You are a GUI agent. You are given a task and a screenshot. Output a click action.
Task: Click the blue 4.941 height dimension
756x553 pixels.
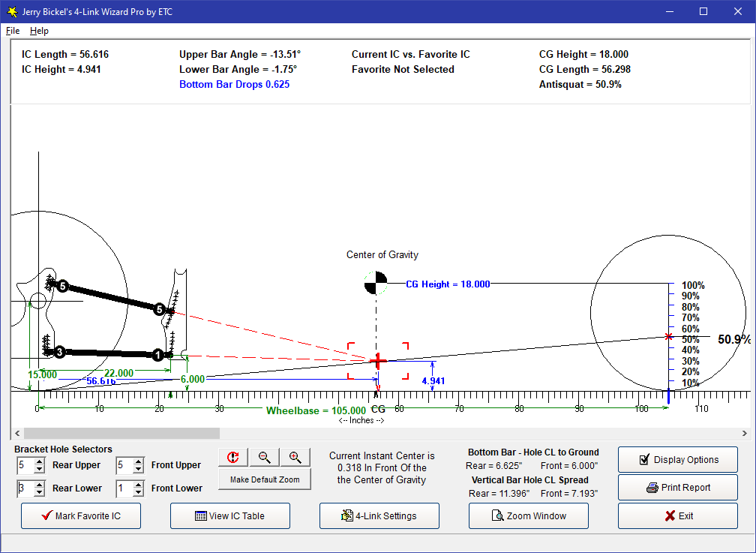click(x=433, y=381)
